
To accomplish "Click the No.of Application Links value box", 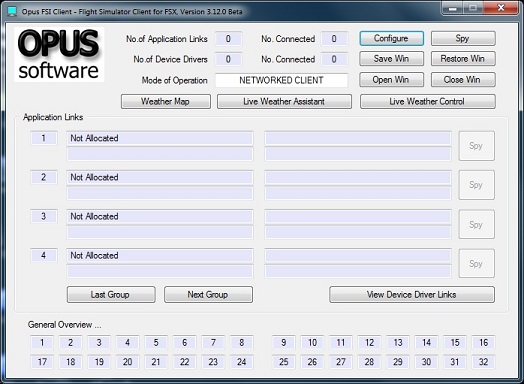I will (228, 39).
